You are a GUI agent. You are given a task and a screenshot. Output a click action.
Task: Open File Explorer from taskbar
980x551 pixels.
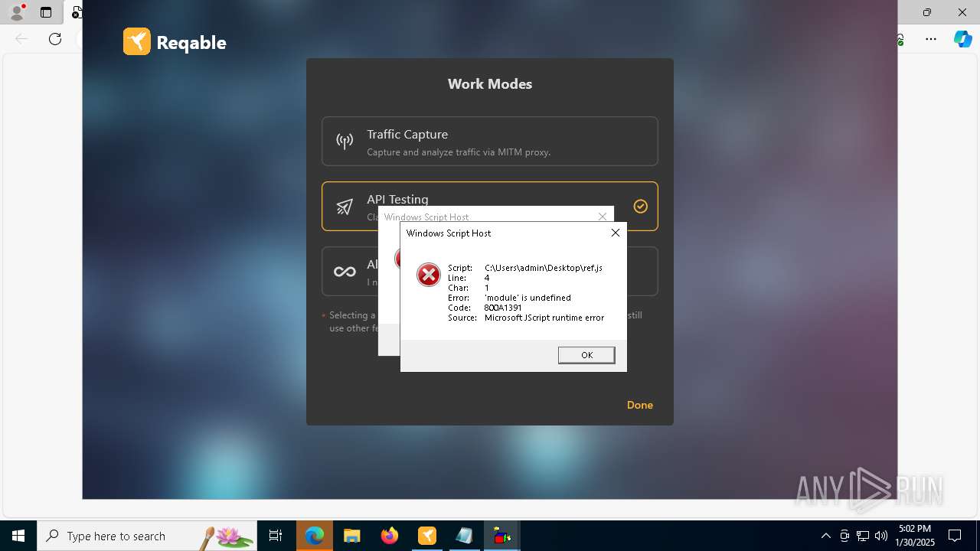tap(352, 536)
